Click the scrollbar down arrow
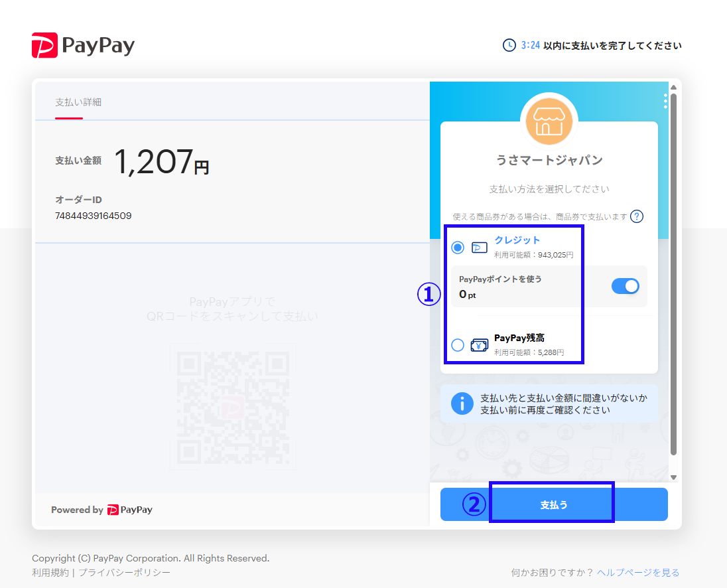Image resolution: width=727 pixels, height=588 pixels. point(674,477)
